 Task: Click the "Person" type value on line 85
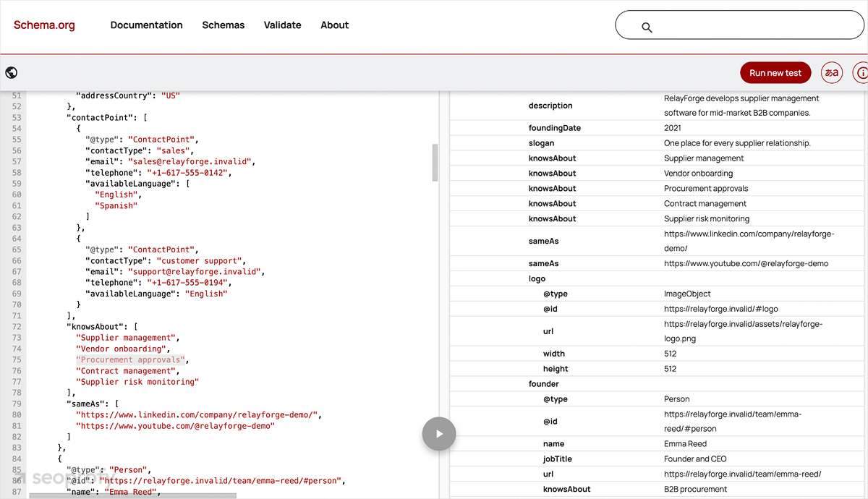pos(128,470)
